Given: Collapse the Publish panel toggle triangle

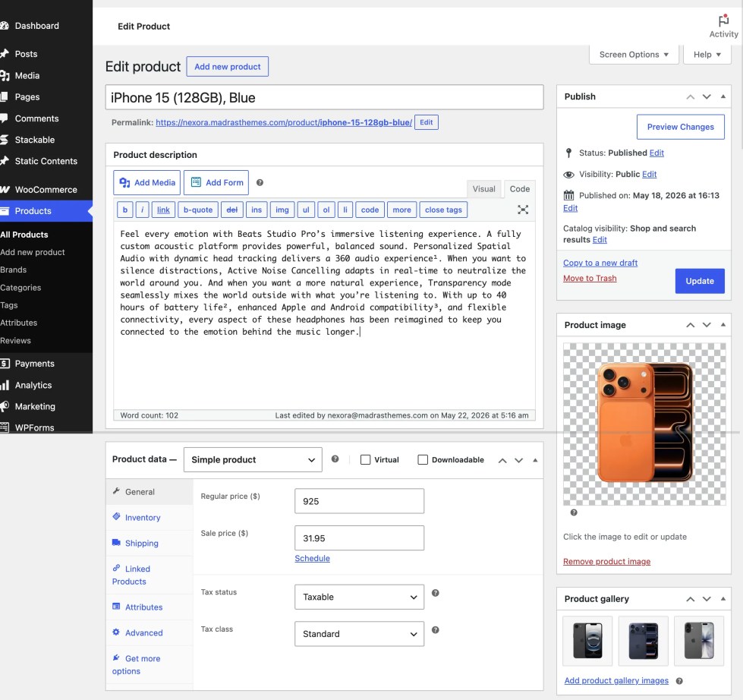Looking at the screenshot, I should click(723, 96).
